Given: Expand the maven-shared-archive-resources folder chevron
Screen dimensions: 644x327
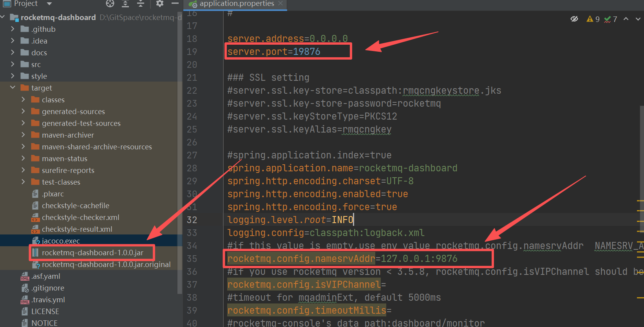Looking at the screenshot, I should click(23, 147).
